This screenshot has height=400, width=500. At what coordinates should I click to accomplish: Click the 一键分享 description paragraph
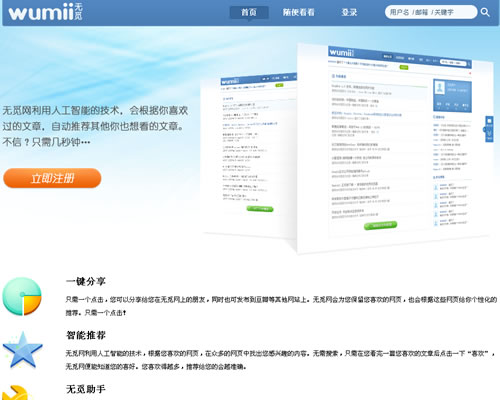point(281,306)
